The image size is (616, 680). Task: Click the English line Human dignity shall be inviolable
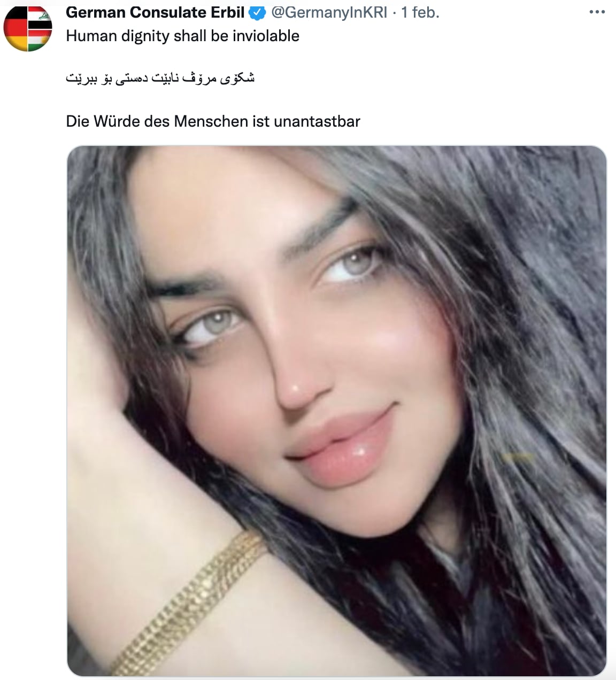tap(182, 36)
